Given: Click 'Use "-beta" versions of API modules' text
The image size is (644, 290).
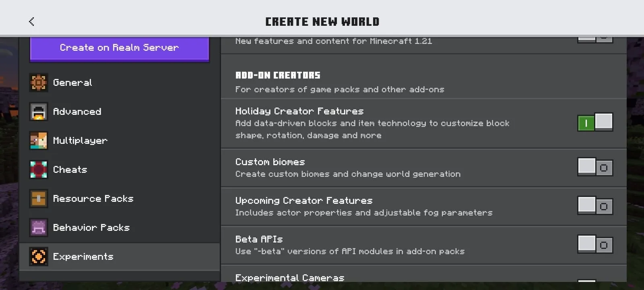Looking at the screenshot, I should pos(350,251).
